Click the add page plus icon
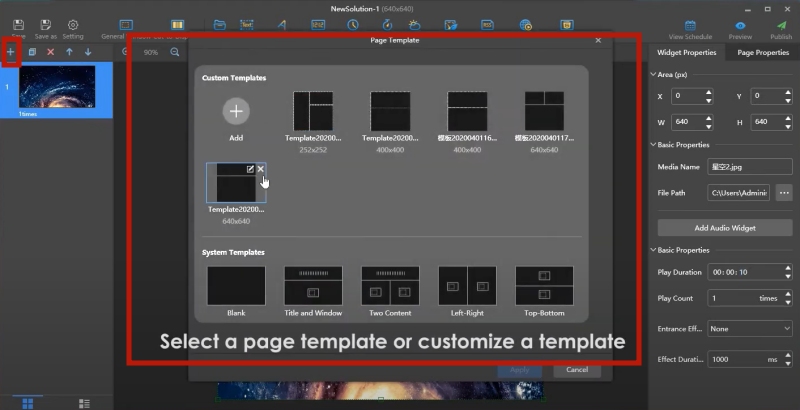Screen dimensions: 800x410 pos(11,51)
